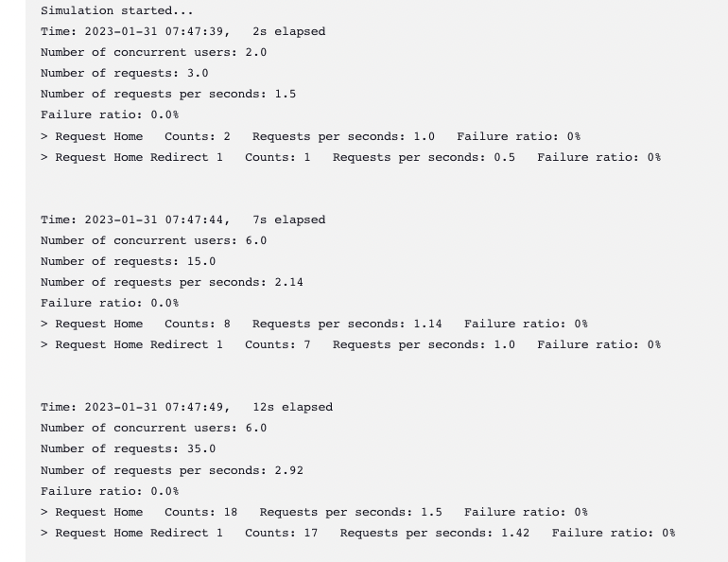Click 'requests per seconds: 1.5' line
Image resolution: width=728 pixels, height=562 pixels.
pos(168,95)
